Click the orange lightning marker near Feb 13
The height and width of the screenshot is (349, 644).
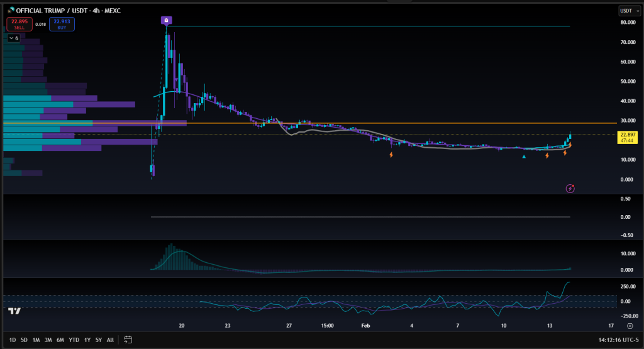click(x=547, y=155)
